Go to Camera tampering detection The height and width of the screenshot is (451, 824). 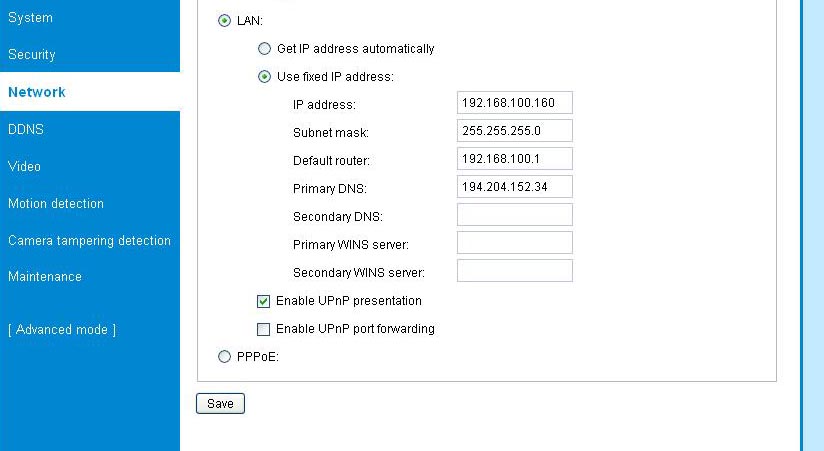tap(89, 240)
